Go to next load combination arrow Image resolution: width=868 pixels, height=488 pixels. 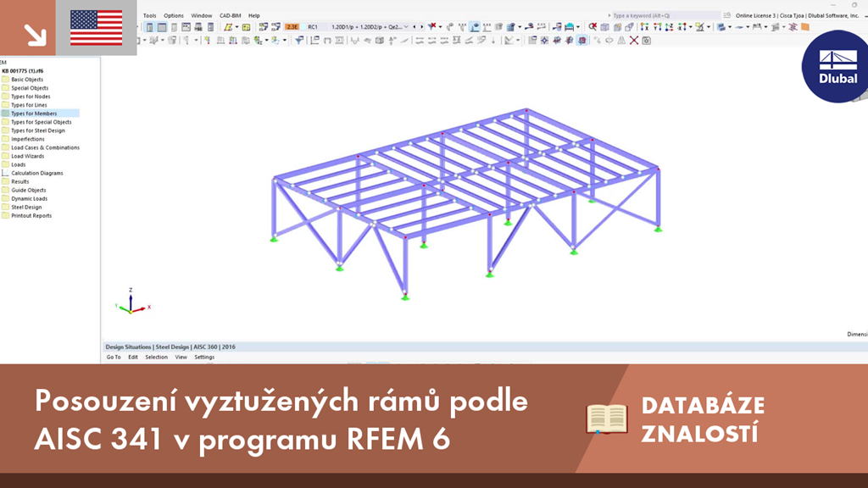click(x=422, y=26)
